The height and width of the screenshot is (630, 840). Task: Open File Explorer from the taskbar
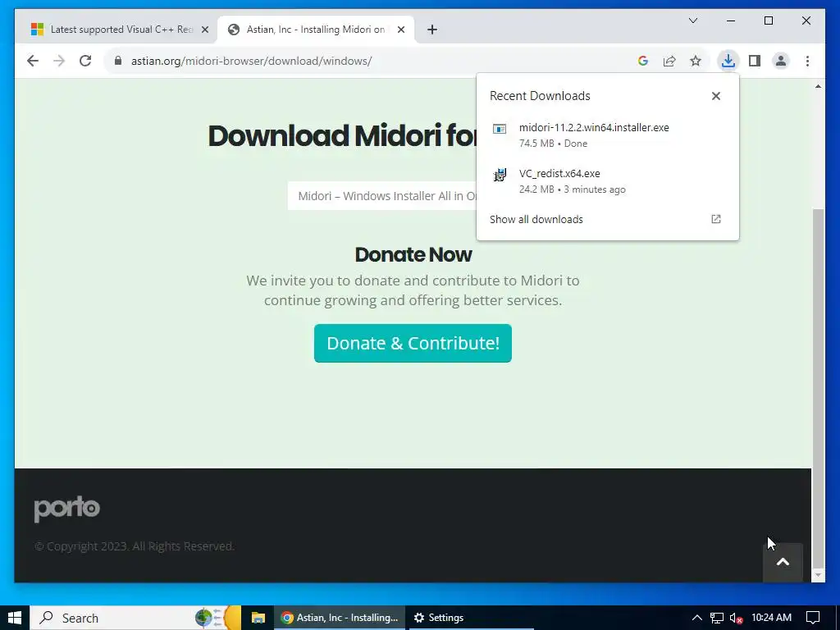pyautogui.click(x=258, y=618)
